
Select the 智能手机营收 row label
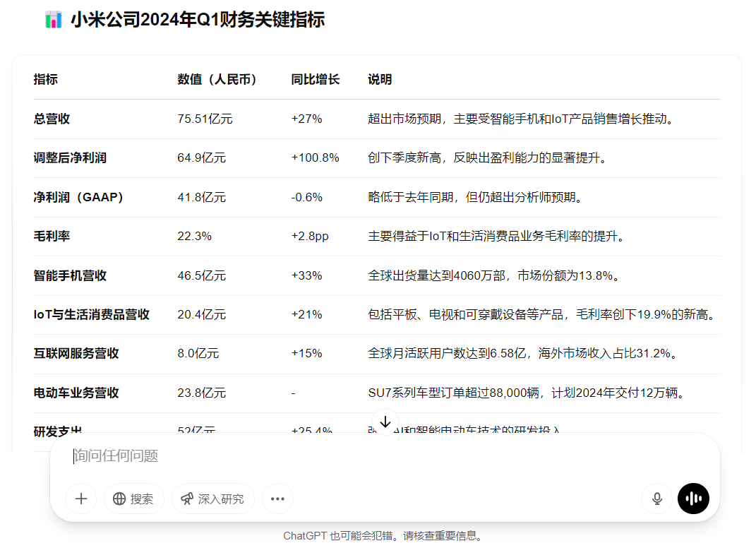click(70, 276)
